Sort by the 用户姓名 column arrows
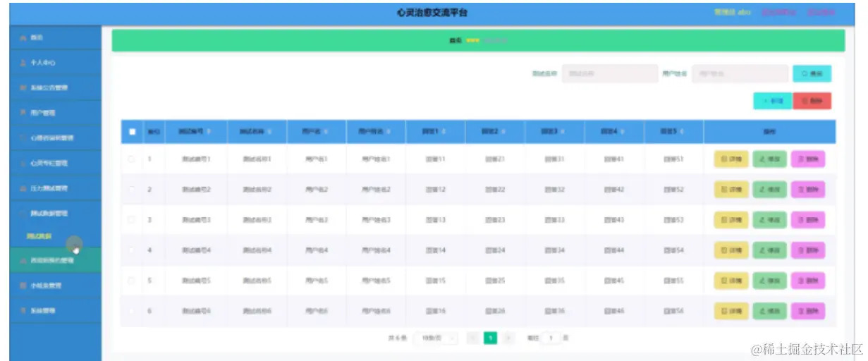 387,131
